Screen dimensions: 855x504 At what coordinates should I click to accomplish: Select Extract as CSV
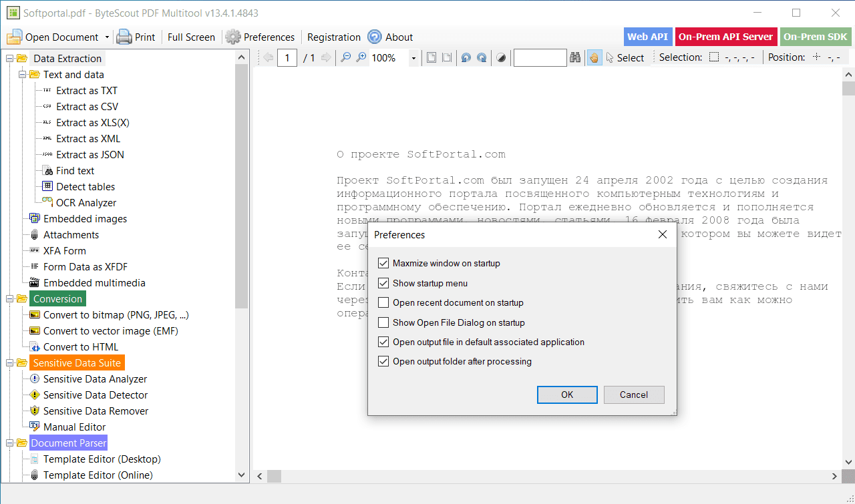pos(88,107)
